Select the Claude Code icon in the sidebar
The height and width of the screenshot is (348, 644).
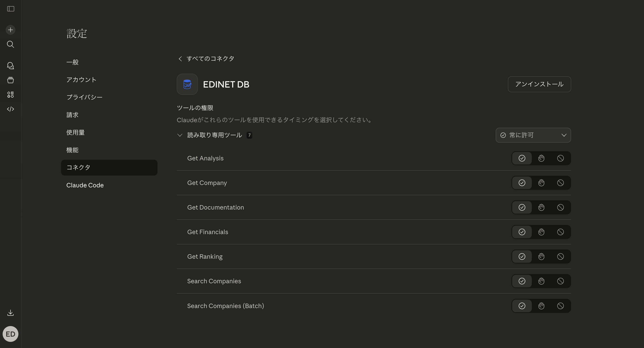click(x=10, y=109)
